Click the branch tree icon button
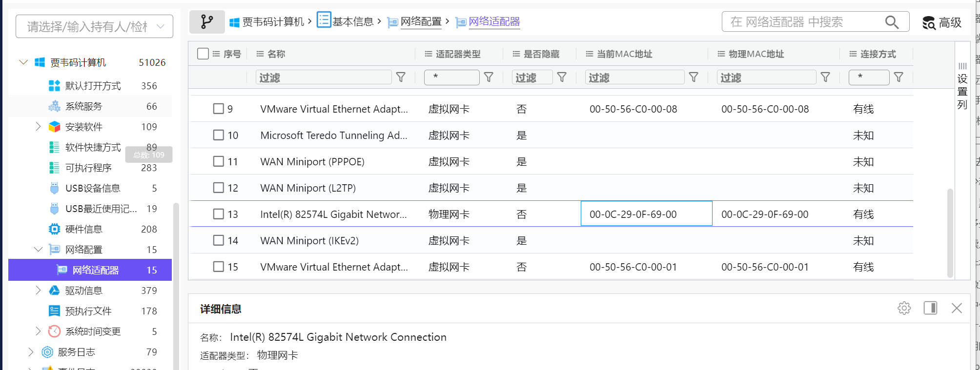 tap(207, 22)
